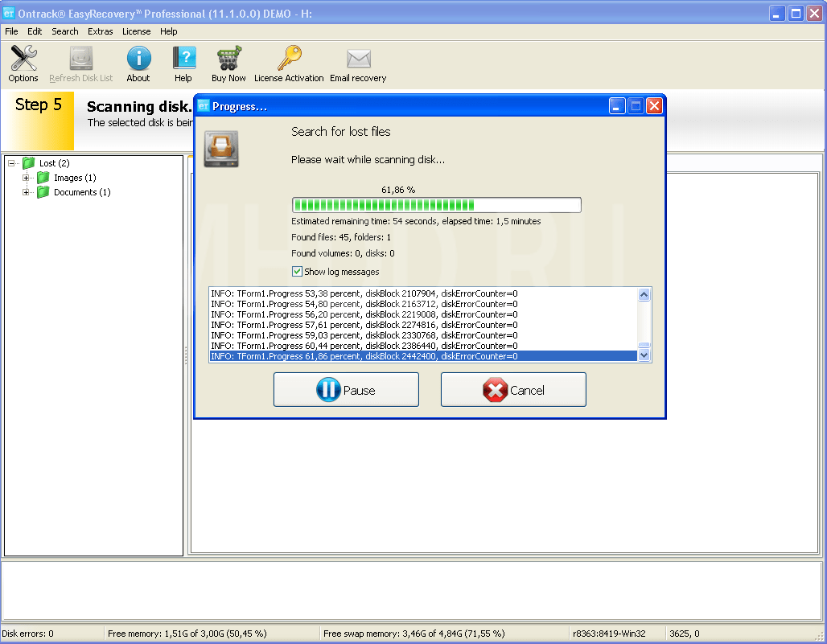Expand the Images tree node

[x=26, y=178]
